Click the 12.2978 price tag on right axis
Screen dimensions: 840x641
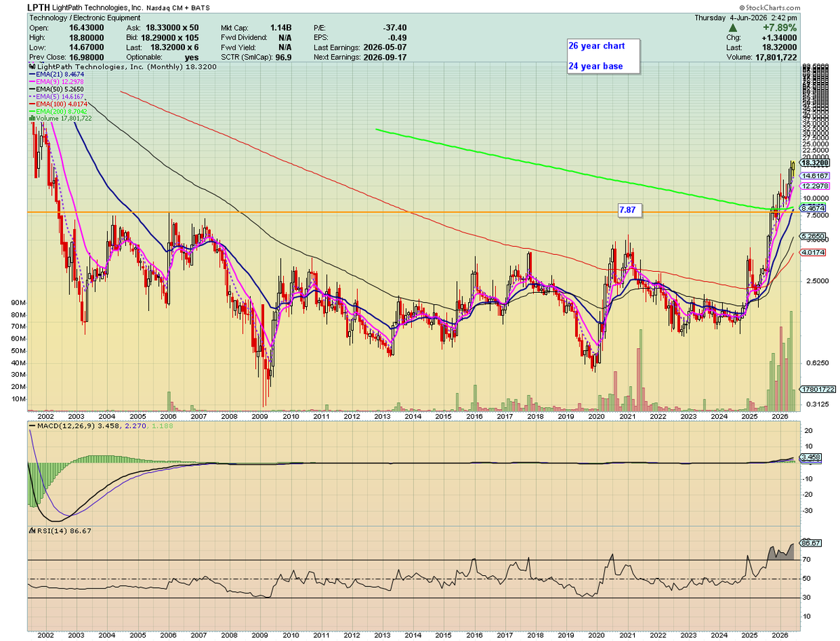pyautogui.click(x=815, y=186)
